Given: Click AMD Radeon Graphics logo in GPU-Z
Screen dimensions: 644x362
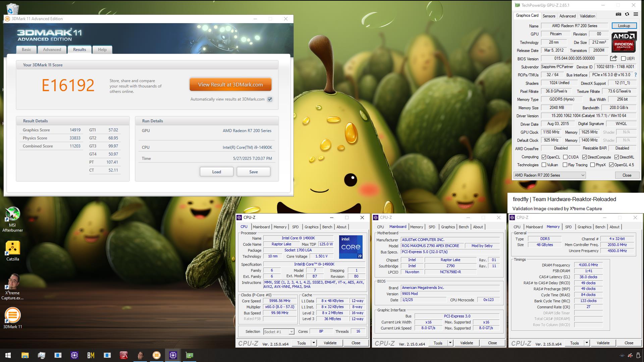Looking at the screenshot, I should pos(624,42).
